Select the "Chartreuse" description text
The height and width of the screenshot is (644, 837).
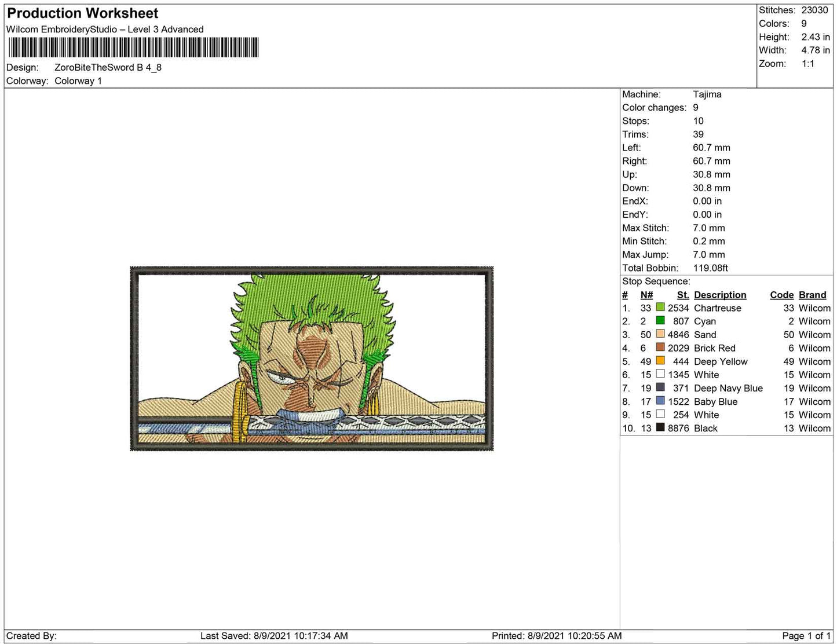point(718,308)
